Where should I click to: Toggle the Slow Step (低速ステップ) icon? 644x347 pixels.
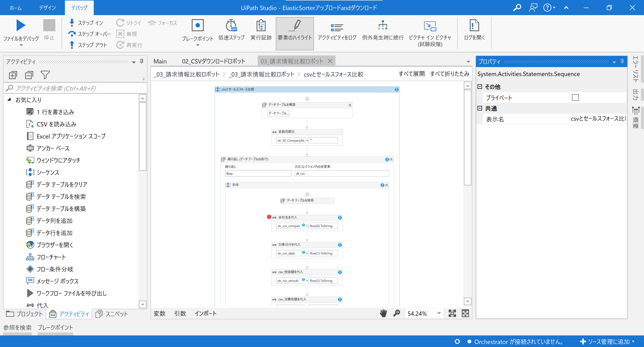[x=231, y=25]
